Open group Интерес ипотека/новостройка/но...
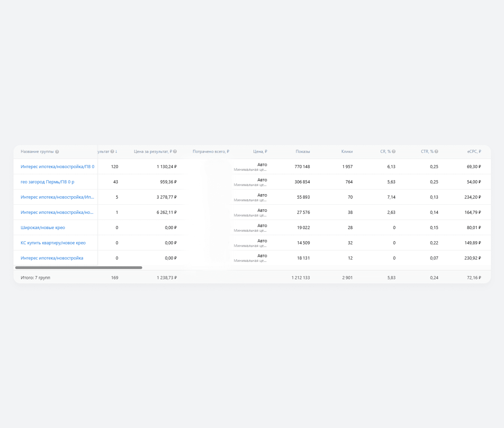This screenshot has height=428, width=504. 57,213
